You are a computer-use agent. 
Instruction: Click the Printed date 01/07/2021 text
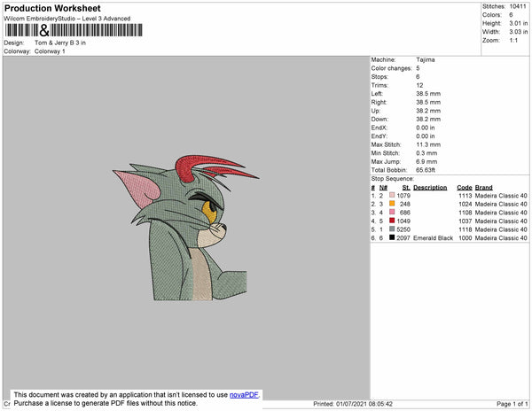(x=353, y=404)
